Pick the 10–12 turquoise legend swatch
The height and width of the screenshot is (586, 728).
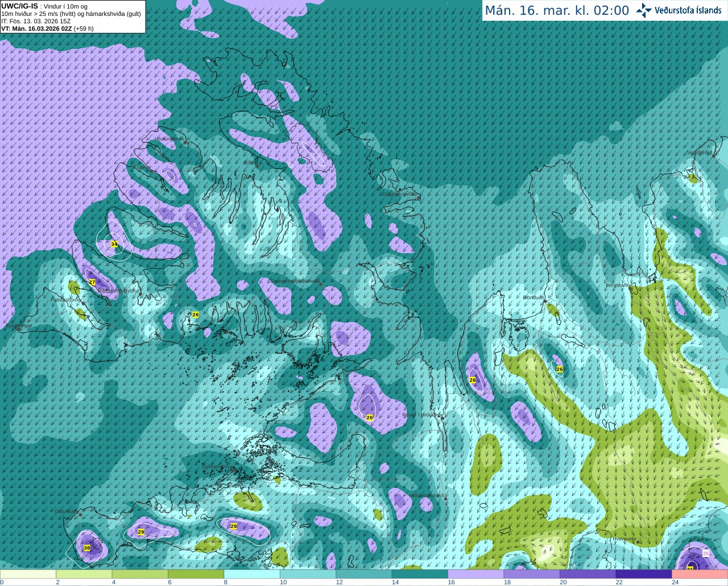(308, 574)
